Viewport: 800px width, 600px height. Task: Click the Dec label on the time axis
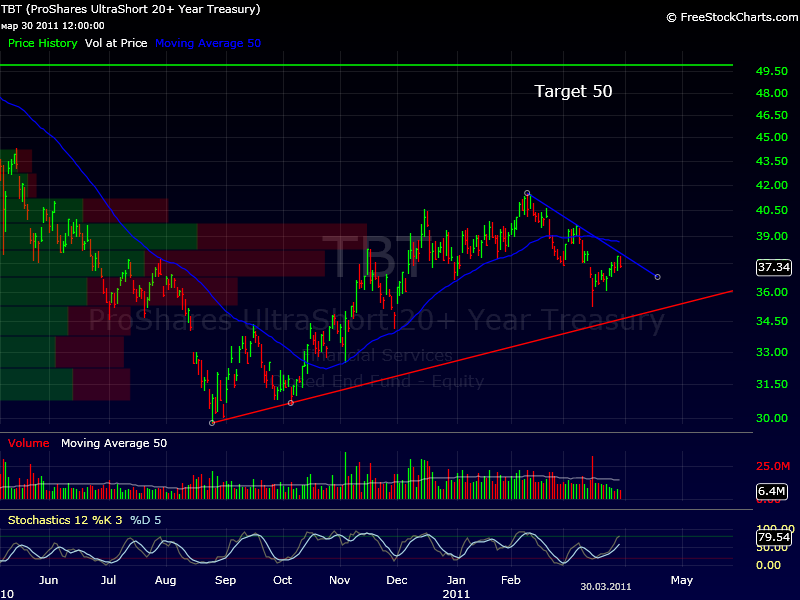coord(397,581)
